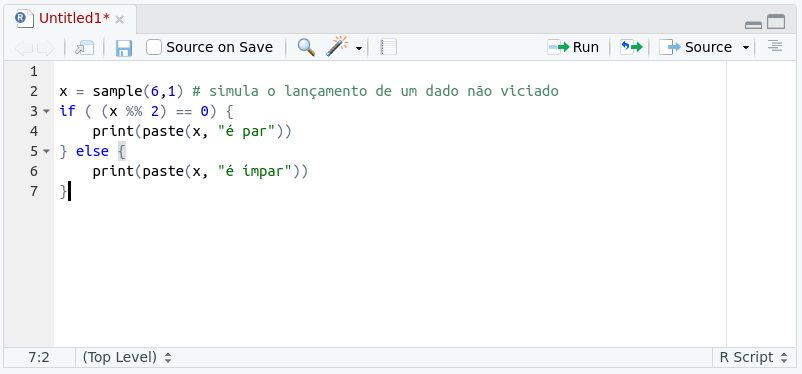802x374 pixels.
Task: Toggle the document outline icon
Action: (775, 47)
